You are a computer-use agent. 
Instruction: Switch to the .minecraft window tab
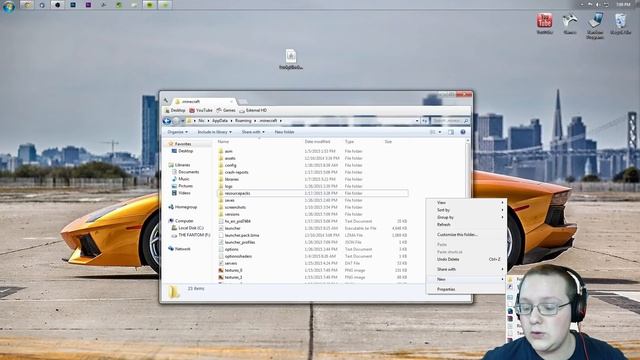click(203, 101)
